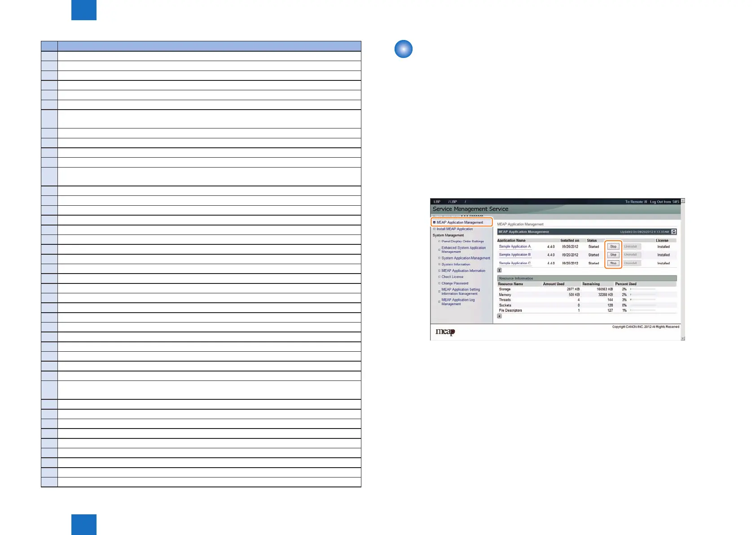Open Install MEAP Application page
Viewport: 756px width, 535px height.
[454, 229]
